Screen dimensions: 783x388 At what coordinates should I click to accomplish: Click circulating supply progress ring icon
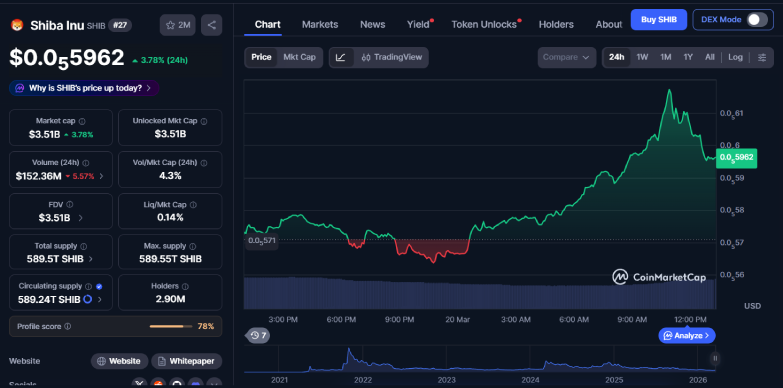click(87, 300)
